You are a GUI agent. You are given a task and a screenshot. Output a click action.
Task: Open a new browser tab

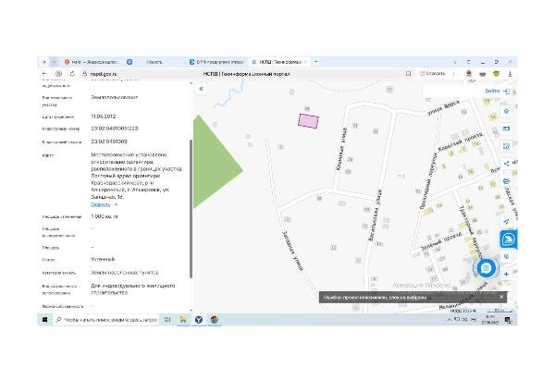click(x=316, y=62)
